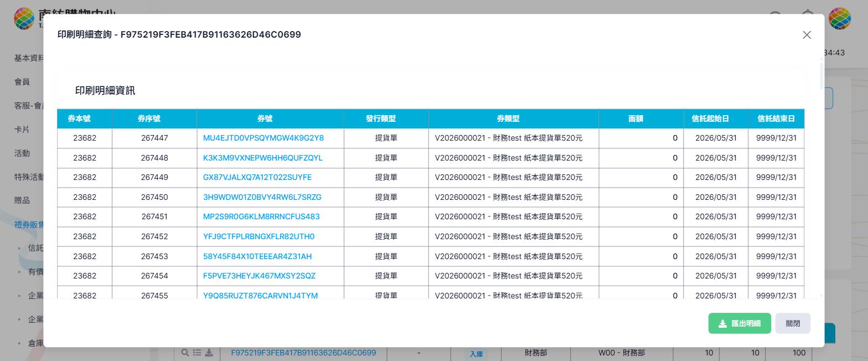868x361 pixels.
Task: Open 卡片 in the sidebar
Action: click(x=22, y=130)
